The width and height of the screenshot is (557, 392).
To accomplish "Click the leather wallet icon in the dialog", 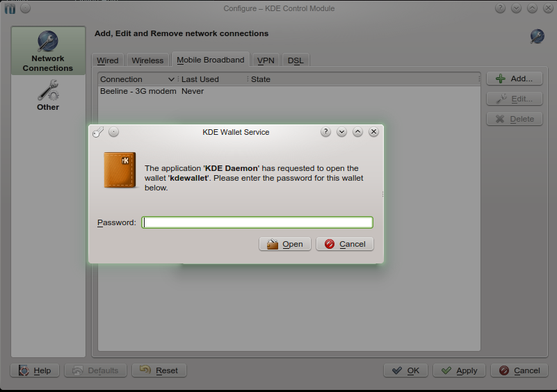I will pyautogui.click(x=120, y=170).
